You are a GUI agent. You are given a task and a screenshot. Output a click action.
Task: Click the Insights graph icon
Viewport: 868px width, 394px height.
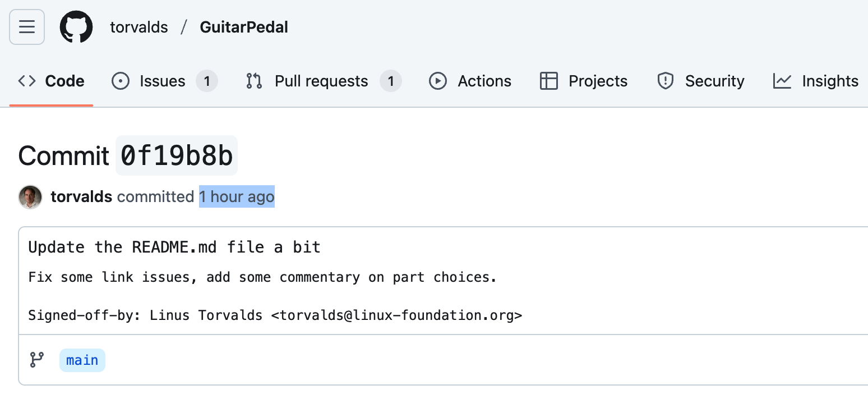[782, 81]
